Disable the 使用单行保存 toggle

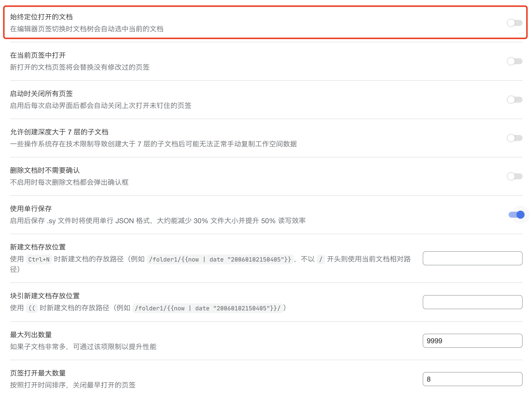[x=516, y=215]
